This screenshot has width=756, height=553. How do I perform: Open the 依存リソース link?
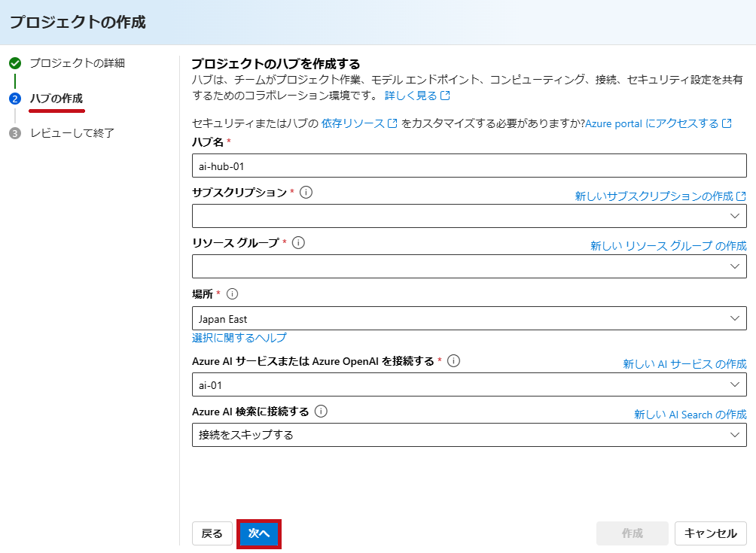tap(359, 123)
